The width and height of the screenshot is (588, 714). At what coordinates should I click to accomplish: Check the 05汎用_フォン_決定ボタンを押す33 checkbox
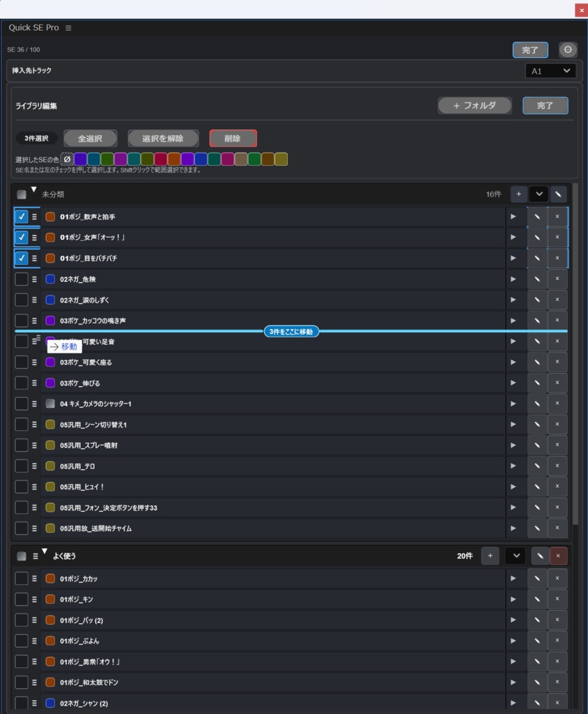tap(22, 508)
